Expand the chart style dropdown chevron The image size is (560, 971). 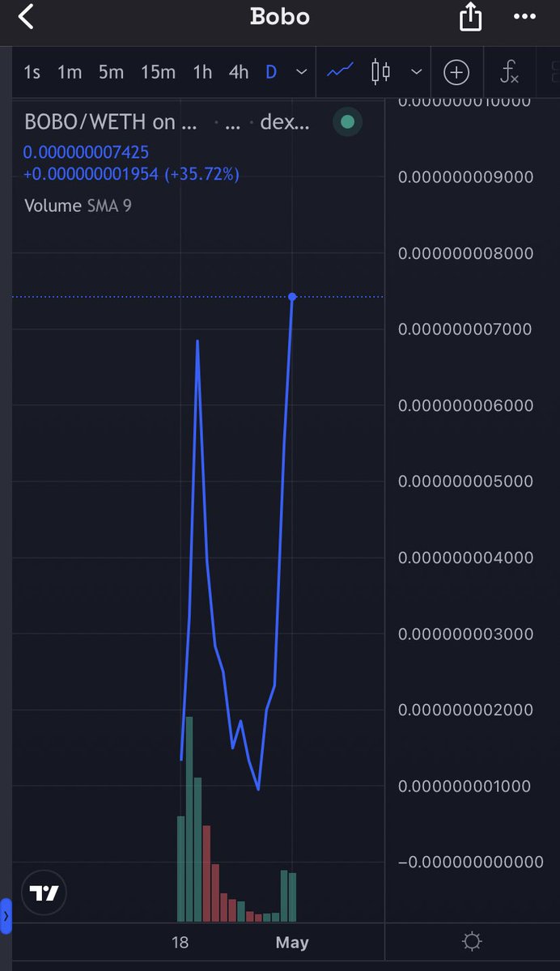(416, 72)
